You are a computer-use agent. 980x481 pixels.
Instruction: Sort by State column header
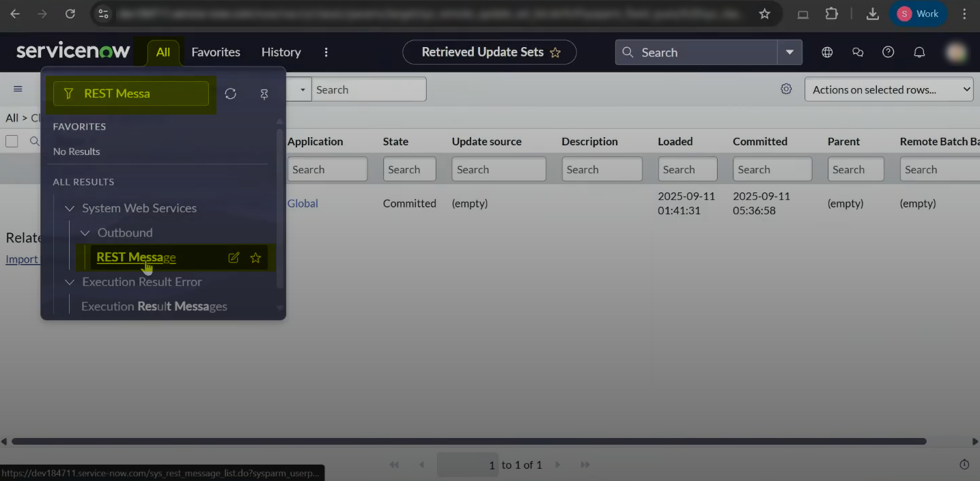(x=395, y=141)
